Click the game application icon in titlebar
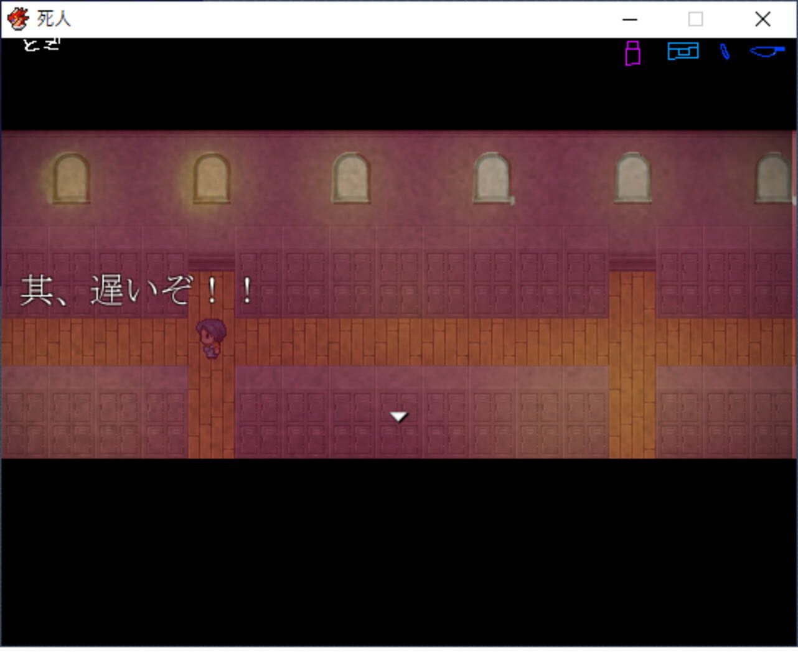The image size is (798, 672). pos(19,19)
